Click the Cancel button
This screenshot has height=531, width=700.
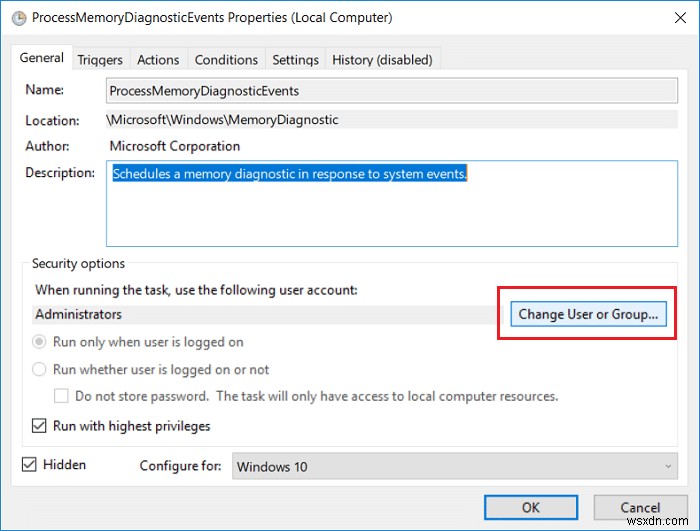(x=640, y=507)
